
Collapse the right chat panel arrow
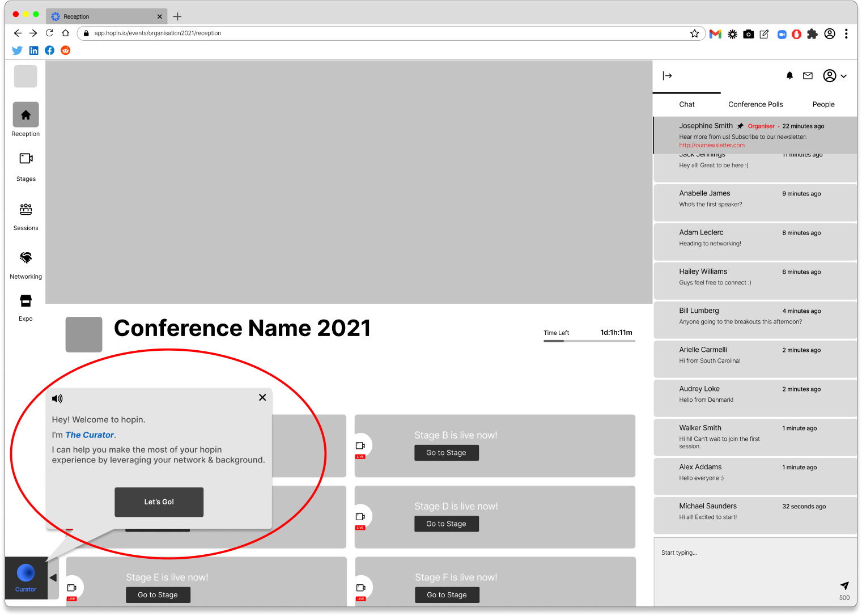(667, 76)
